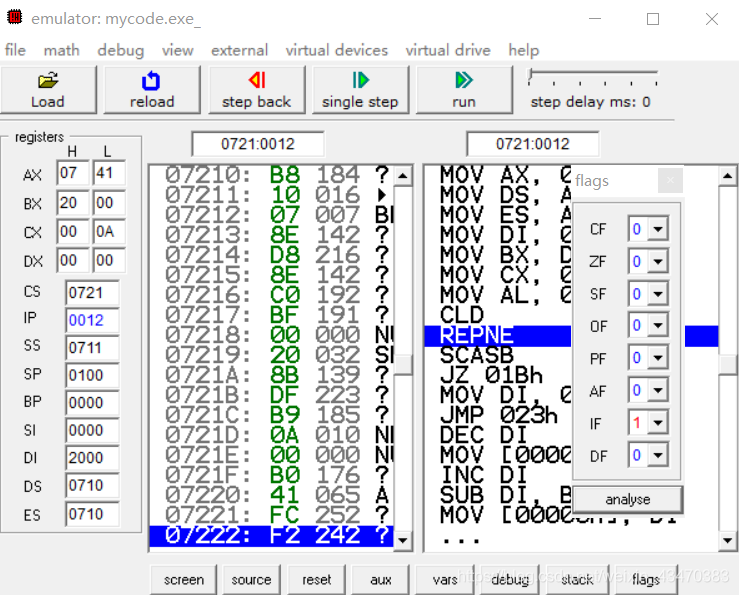739x595 pixels.
Task: Click the single step play icon
Action: point(361,80)
